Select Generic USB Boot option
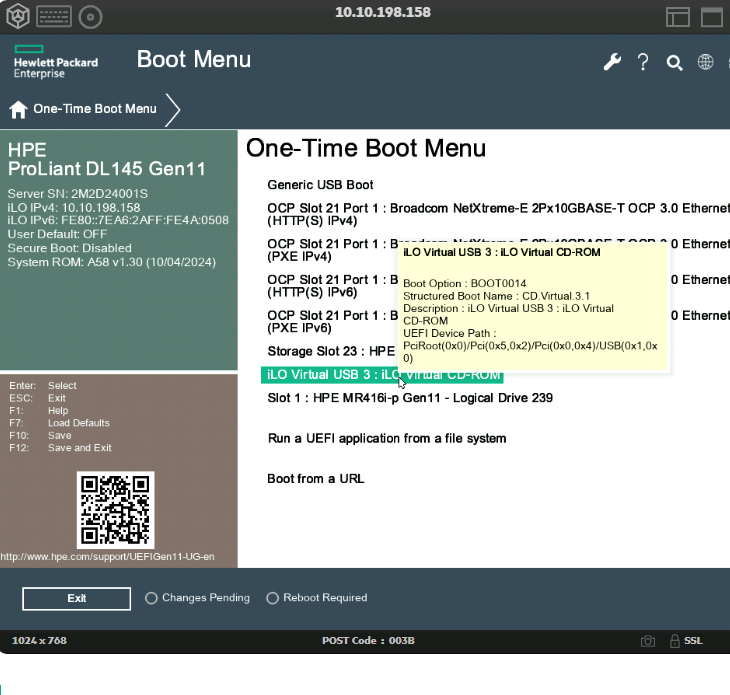 [x=320, y=185]
